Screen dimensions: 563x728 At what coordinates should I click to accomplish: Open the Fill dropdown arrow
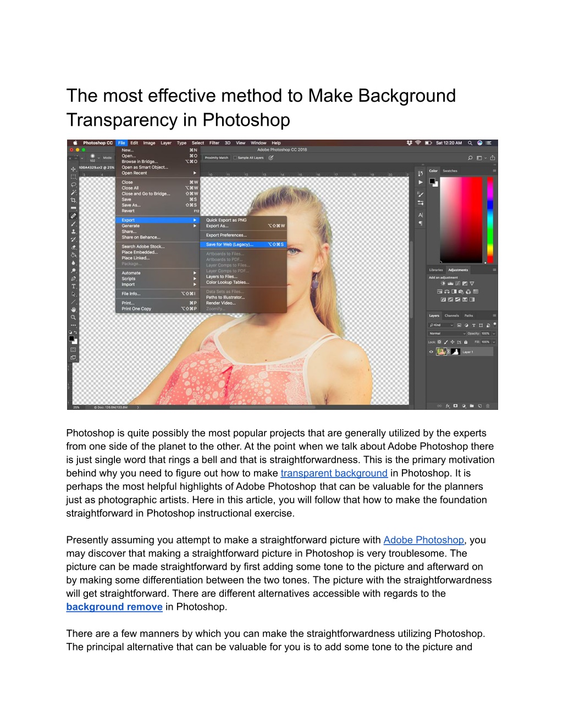(494, 342)
